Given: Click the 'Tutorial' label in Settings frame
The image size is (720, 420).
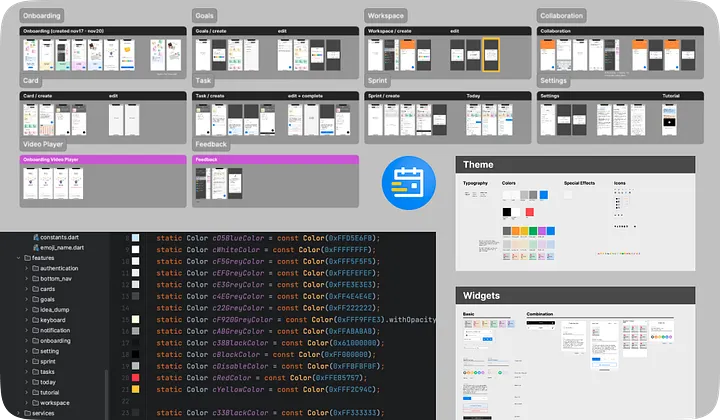Looking at the screenshot, I should tap(671, 96).
